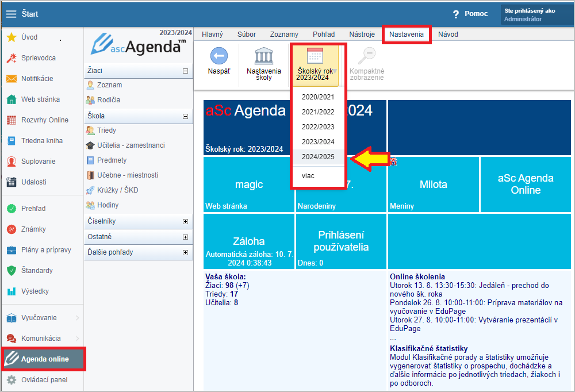Click the Plány a prípravy briefcase icon
Image resolution: width=575 pixels, height=392 pixels.
pos(11,250)
